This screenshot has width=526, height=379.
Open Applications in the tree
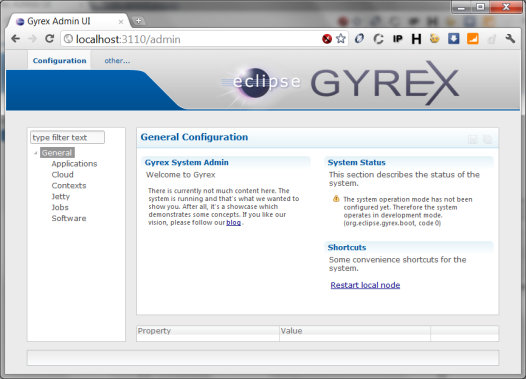pyautogui.click(x=74, y=164)
